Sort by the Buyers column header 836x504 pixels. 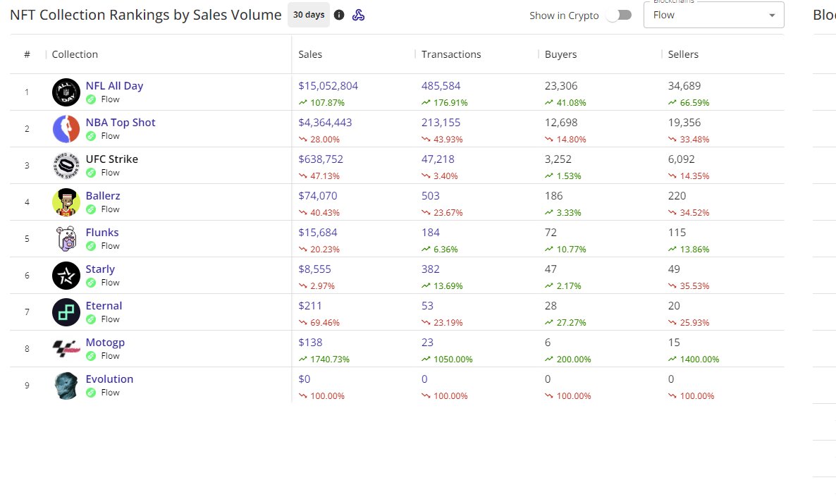click(x=560, y=54)
